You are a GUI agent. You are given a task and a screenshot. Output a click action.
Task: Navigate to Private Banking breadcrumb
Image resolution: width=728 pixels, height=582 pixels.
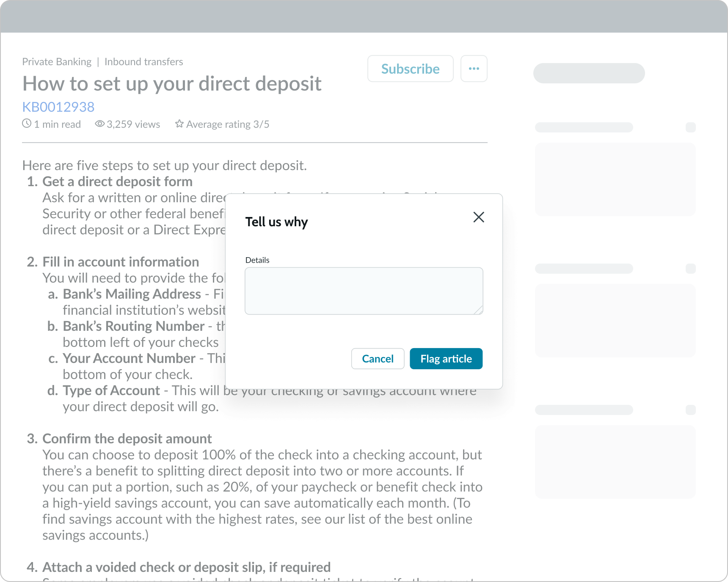(x=56, y=61)
